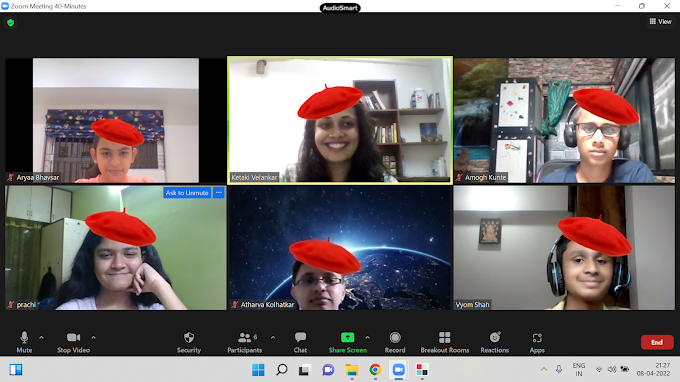Image resolution: width=680 pixels, height=382 pixels.
Task: Toggle Stop Video camera button
Action: pos(73,337)
